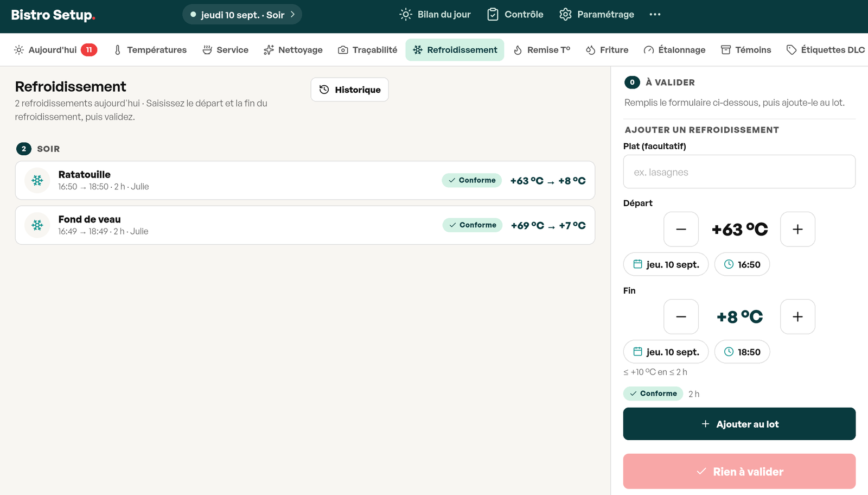
Task: Go to the Remise T° tab
Action: (x=541, y=50)
